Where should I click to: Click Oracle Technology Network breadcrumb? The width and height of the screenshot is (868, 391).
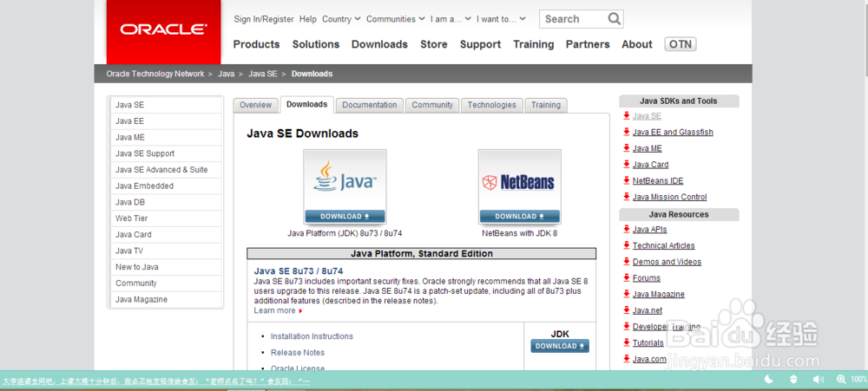tap(155, 74)
